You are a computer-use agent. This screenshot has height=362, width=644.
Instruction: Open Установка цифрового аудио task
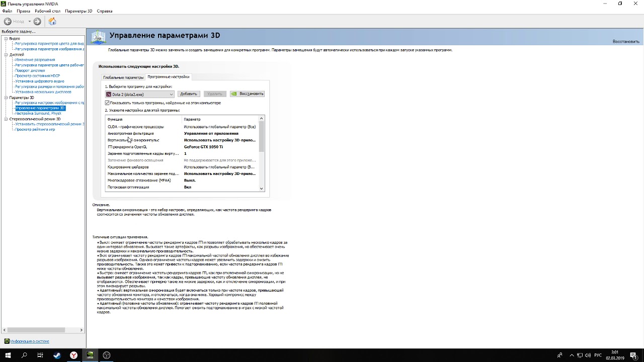click(x=40, y=81)
